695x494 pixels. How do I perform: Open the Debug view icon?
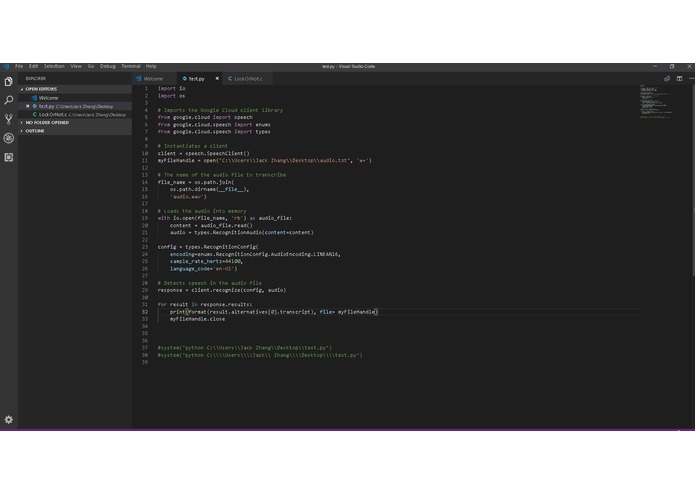(8, 138)
